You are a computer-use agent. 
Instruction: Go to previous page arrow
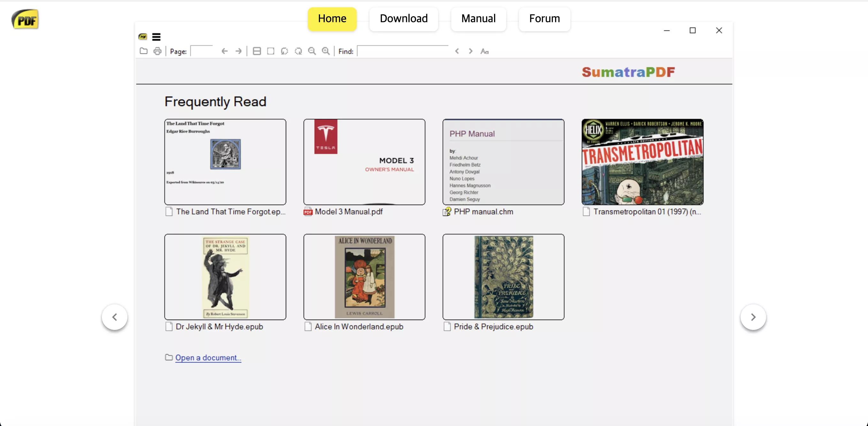tap(225, 51)
